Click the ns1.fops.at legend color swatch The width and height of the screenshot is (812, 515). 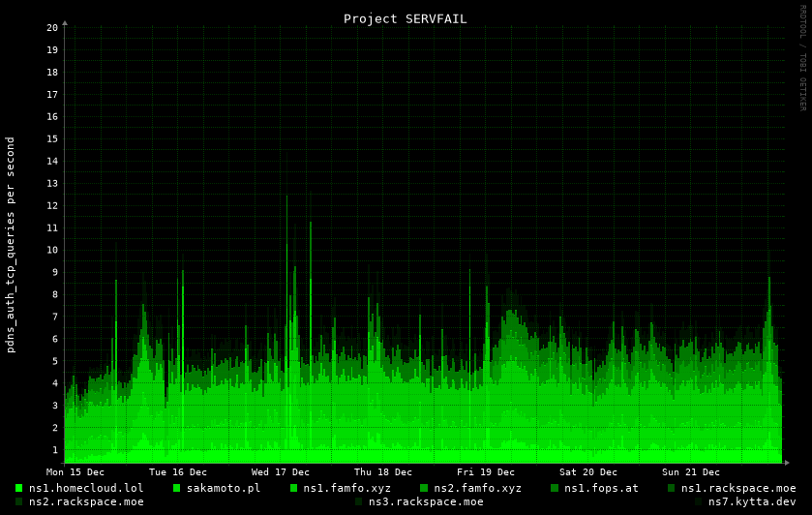555,488
